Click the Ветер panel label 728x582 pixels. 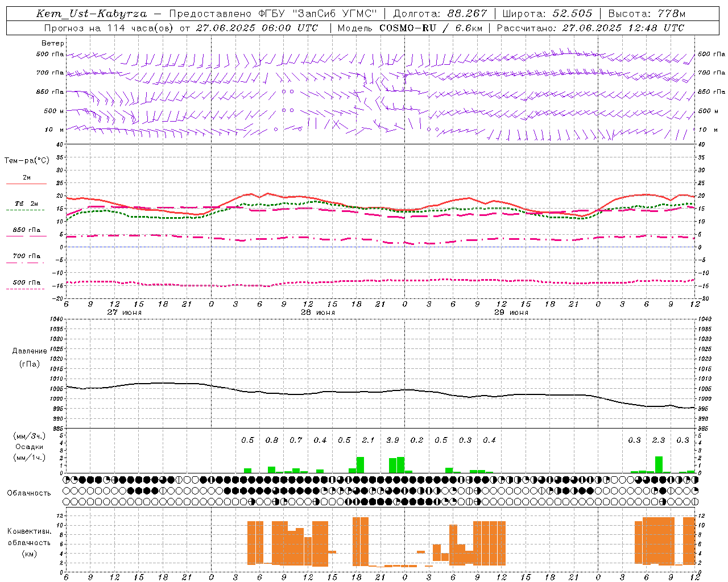point(53,43)
